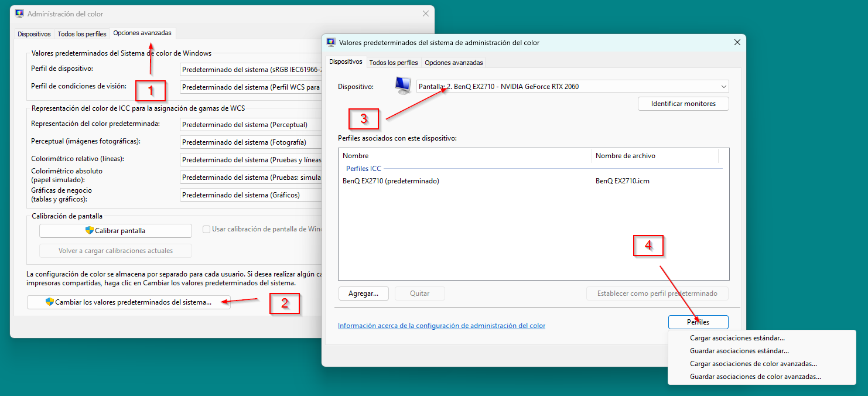This screenshot has width=868, height=396.
Task: Click the title bar icon of system defaults window
Action: click(x=331, y=42)
